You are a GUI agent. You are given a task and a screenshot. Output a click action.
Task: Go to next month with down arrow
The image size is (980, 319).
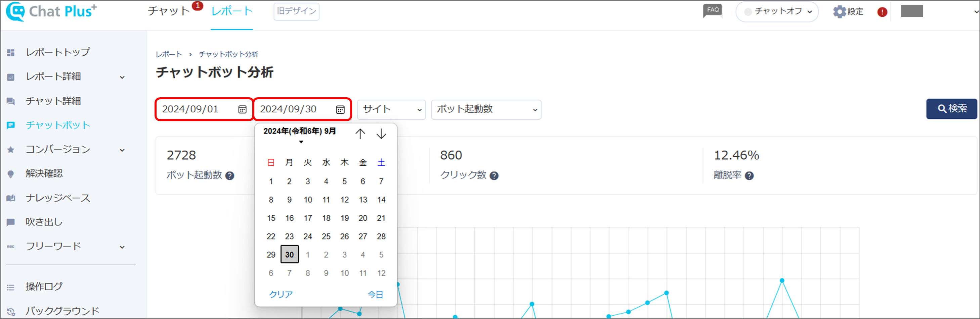click(381, 134)
